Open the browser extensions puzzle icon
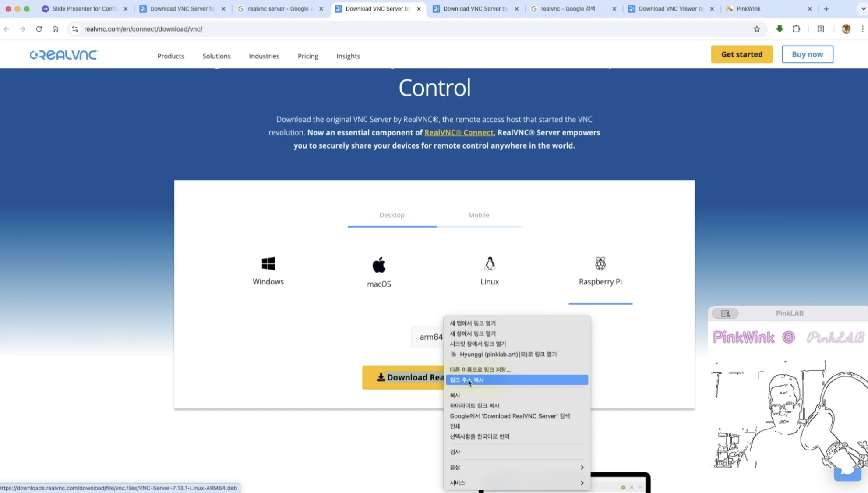This screenshot has height=493, width=868. (796, 29)
